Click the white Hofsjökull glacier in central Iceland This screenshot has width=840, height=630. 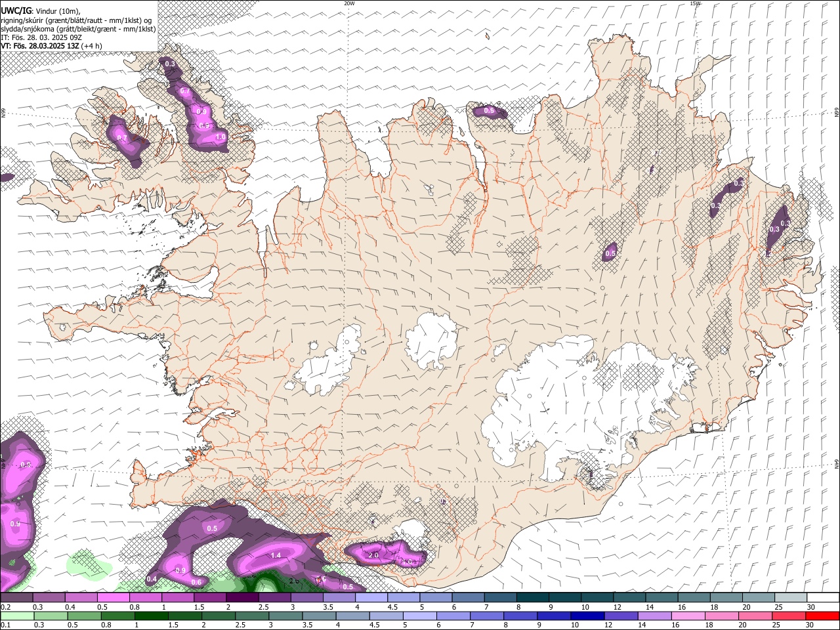(x=431, y=341)
